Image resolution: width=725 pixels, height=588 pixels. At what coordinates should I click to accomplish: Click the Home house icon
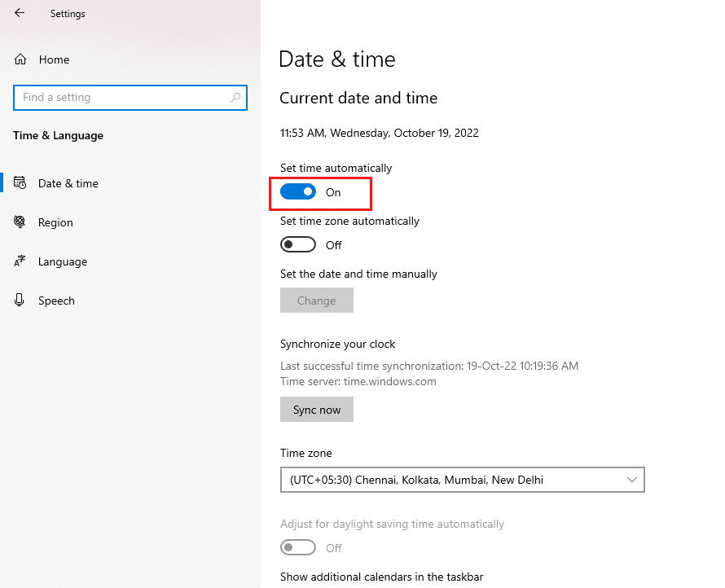(20, 59)
